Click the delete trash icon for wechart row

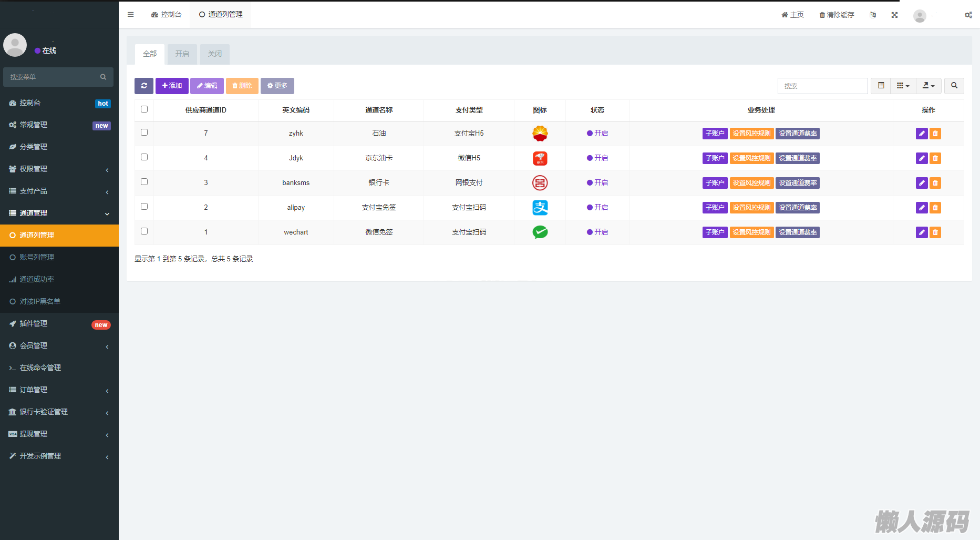935,232
